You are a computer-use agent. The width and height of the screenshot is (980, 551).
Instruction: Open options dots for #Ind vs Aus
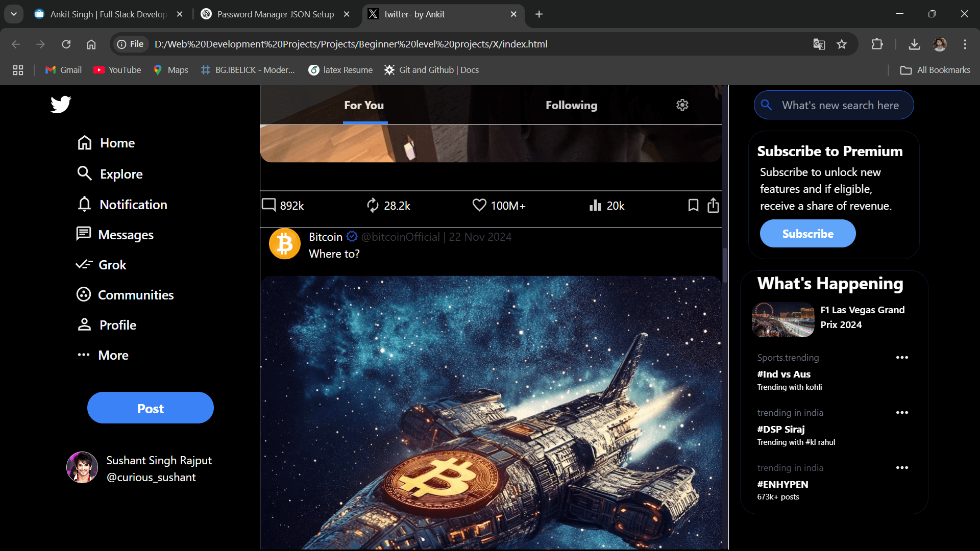tap(902, 358)
